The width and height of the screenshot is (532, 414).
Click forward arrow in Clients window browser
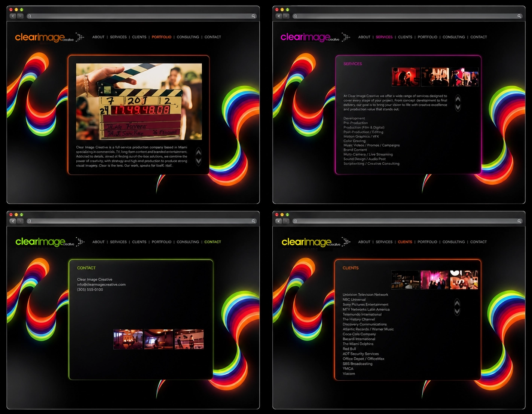click(x=286, y=221)
